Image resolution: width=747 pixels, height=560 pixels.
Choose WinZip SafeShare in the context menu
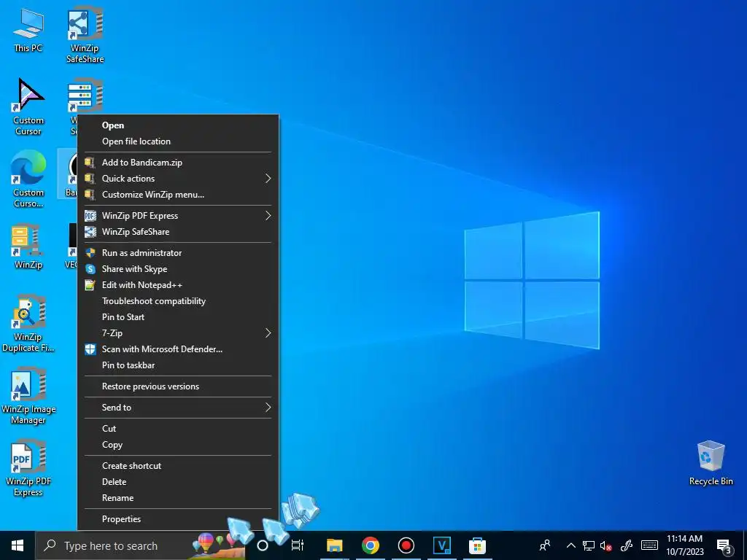pyautogui.click(x=178, y=232)
